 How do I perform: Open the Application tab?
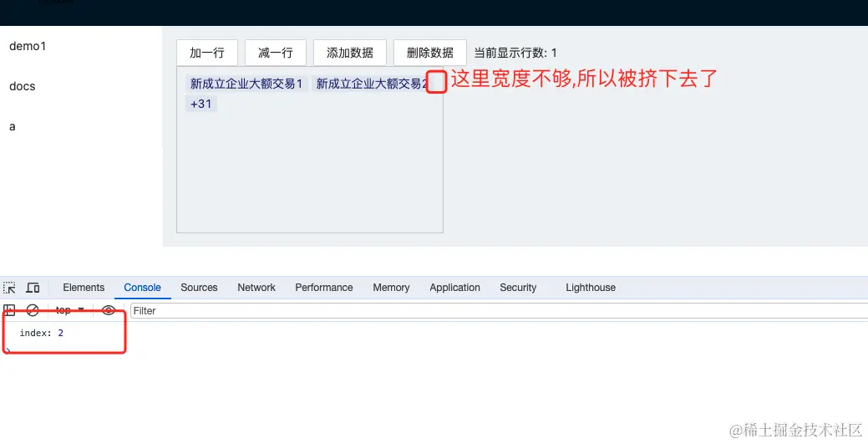454,288
